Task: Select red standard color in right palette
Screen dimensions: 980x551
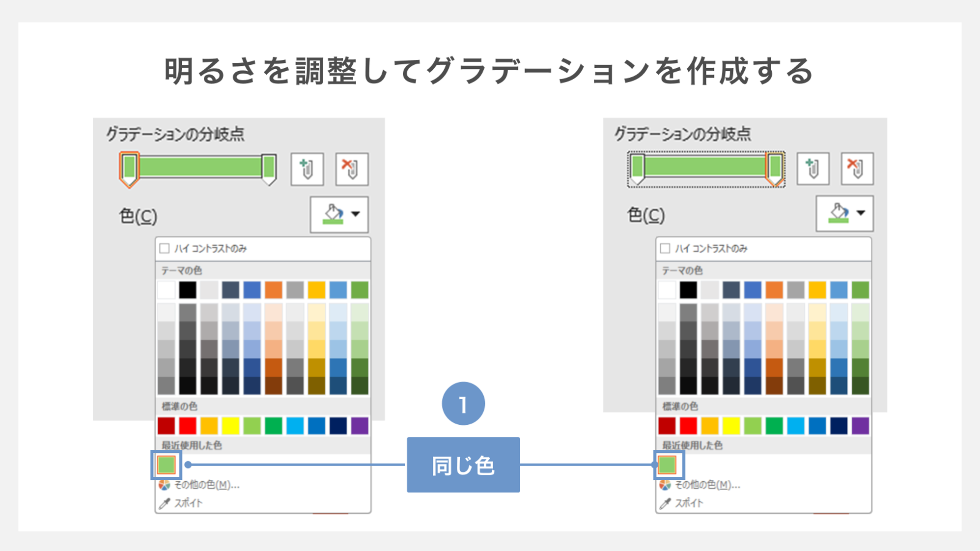Action: pos(688,426)
